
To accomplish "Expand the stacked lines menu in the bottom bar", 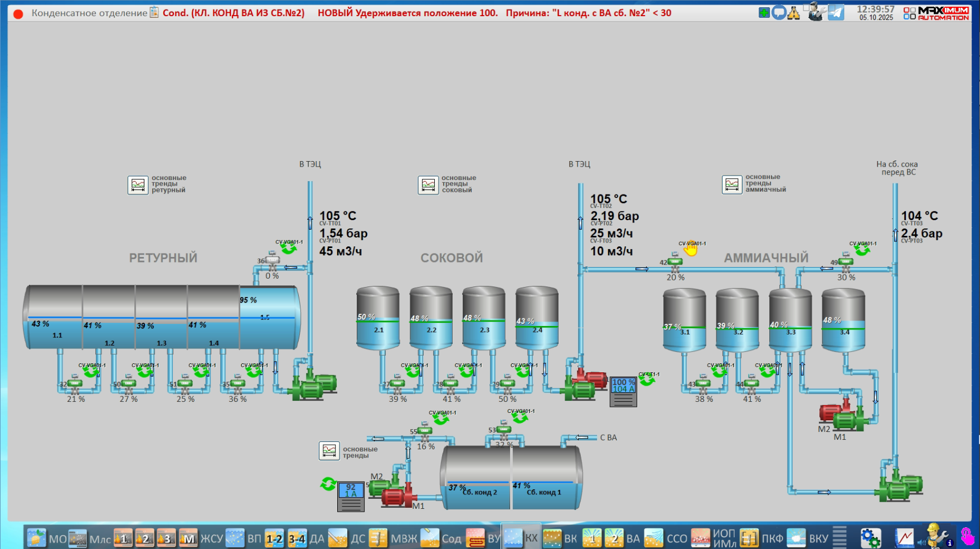I will (x=840, y=538).
